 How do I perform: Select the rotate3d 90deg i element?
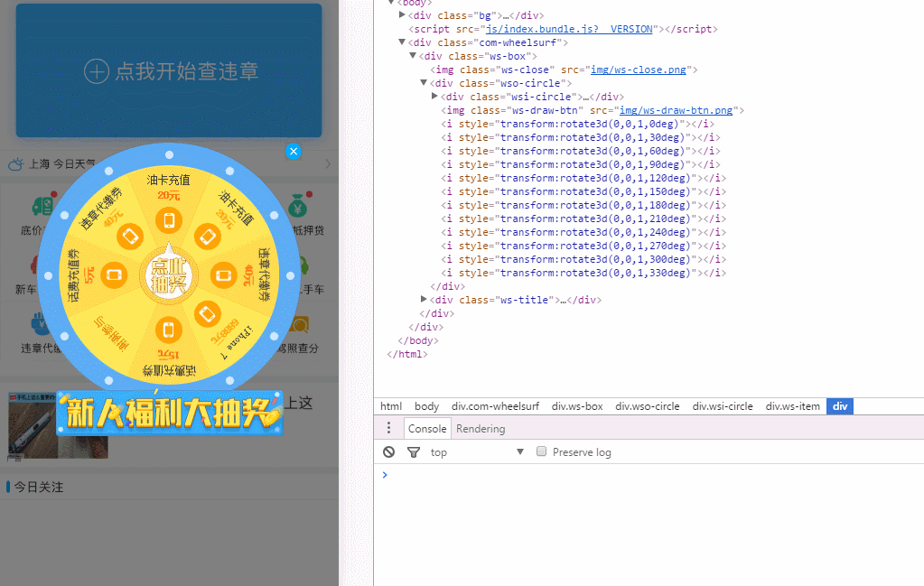[x=581, y=164]
